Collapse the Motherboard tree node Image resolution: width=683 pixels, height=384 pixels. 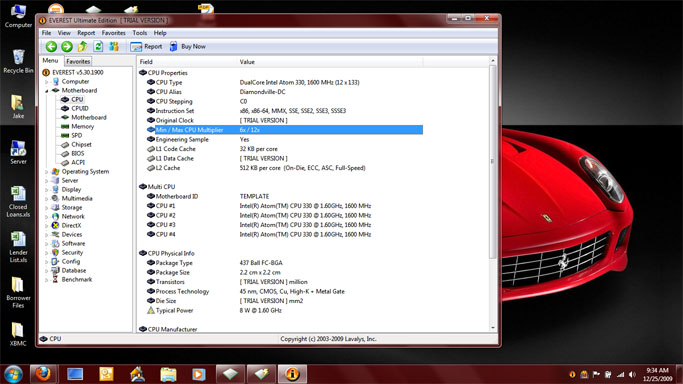click(x=47, y=91)
